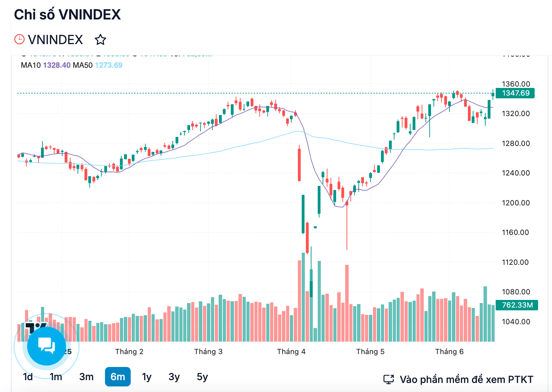The width and height of the screenshot is (552, 392).
Task: Select the 1d timeframe
Action: click(x=28, y=377)
